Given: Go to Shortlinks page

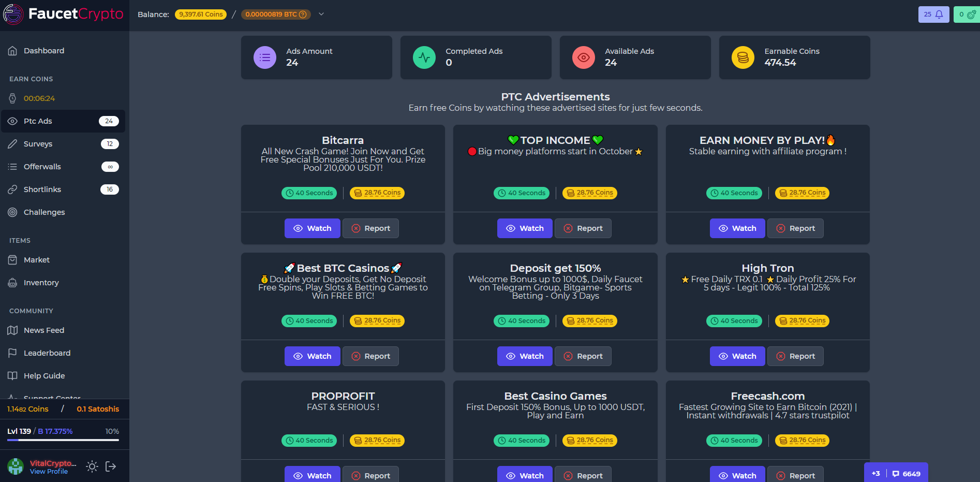Looking at the screenshot, I should click(x=63, y=189).
